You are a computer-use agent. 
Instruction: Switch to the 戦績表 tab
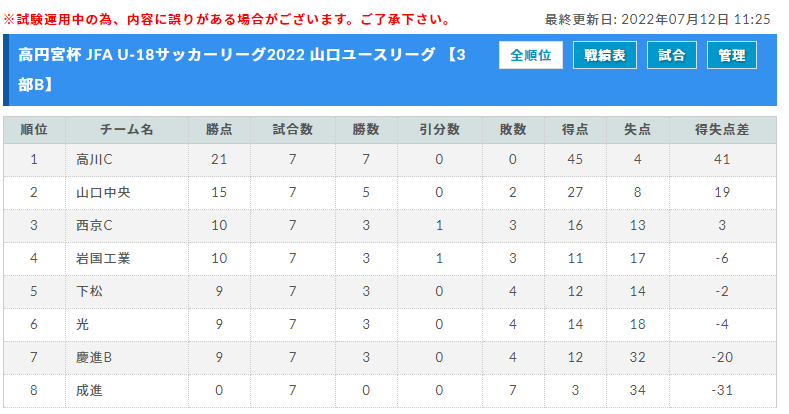[x=604, y=55]
